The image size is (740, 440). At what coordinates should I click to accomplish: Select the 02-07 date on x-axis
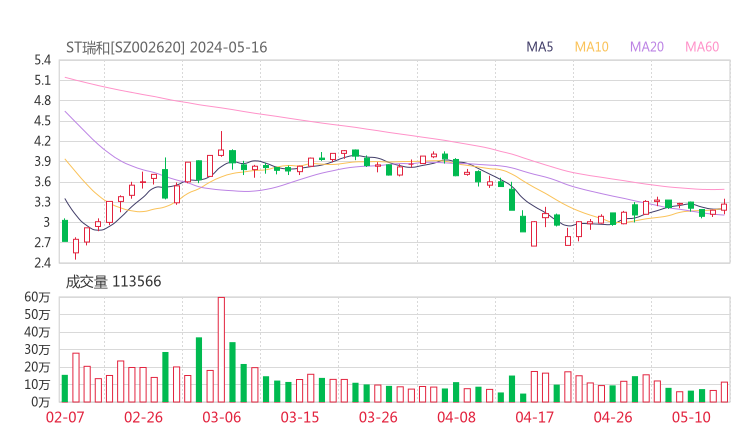click(x=65, y=417)
